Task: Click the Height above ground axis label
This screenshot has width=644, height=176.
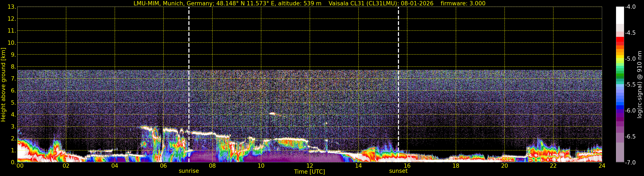Action: (3, 85)
